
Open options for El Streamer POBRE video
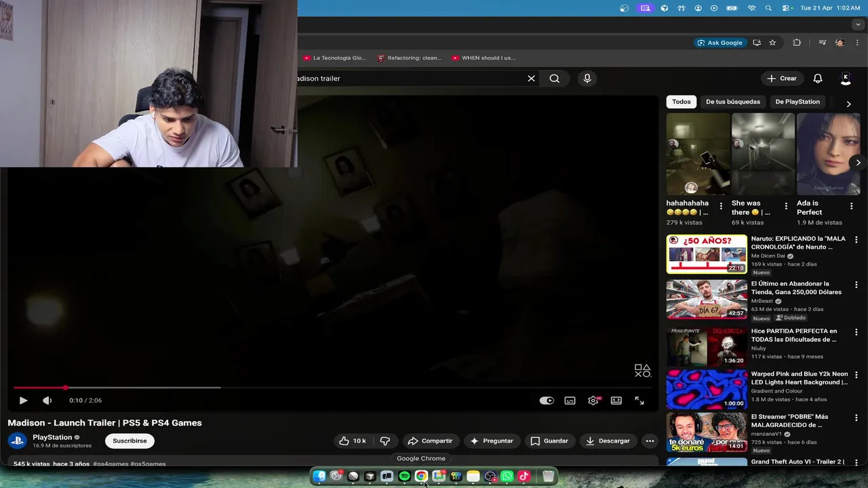point(856,418)
